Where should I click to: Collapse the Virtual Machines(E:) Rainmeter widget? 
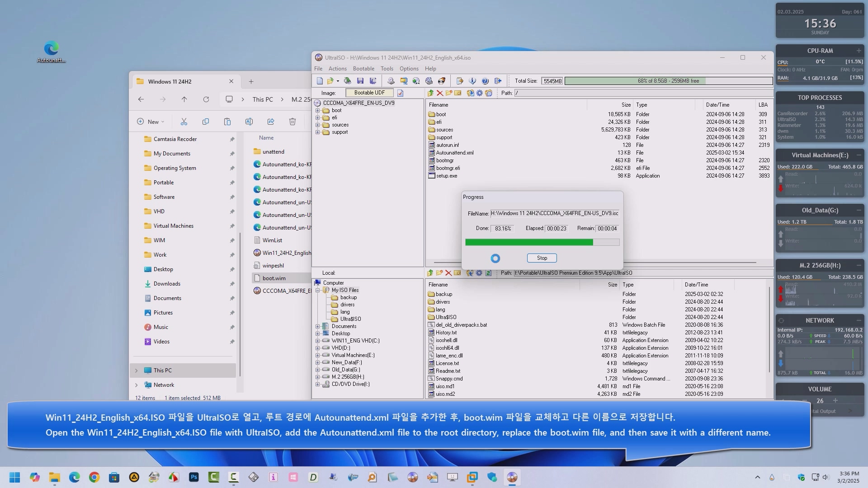point(859,155)
